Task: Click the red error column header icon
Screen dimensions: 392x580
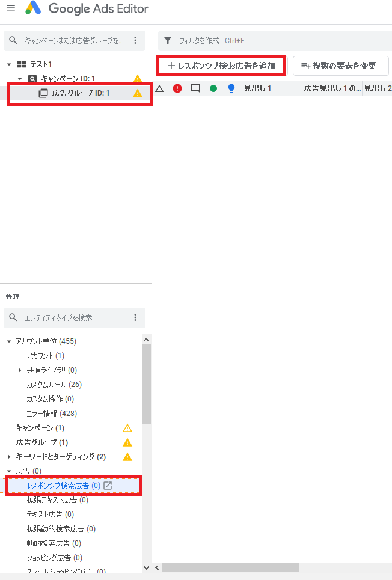Action: tap(177, 88)
